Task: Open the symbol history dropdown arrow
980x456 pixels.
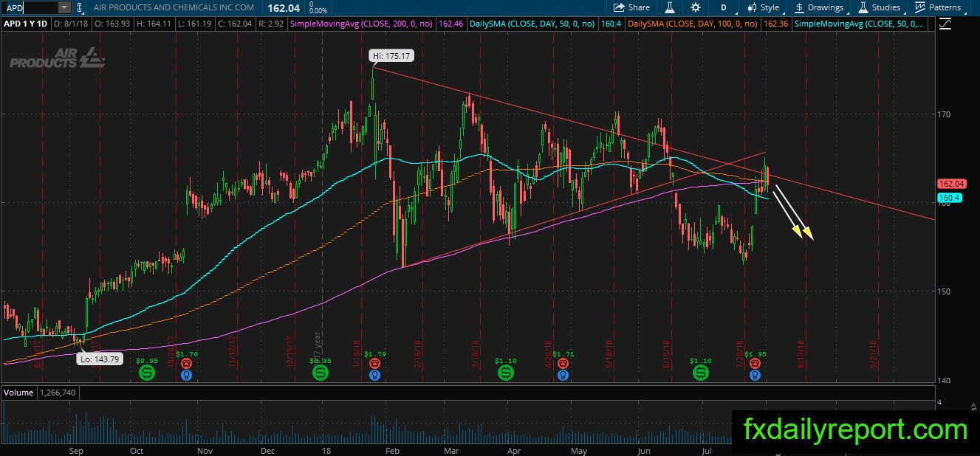Action: coord(64,7)
